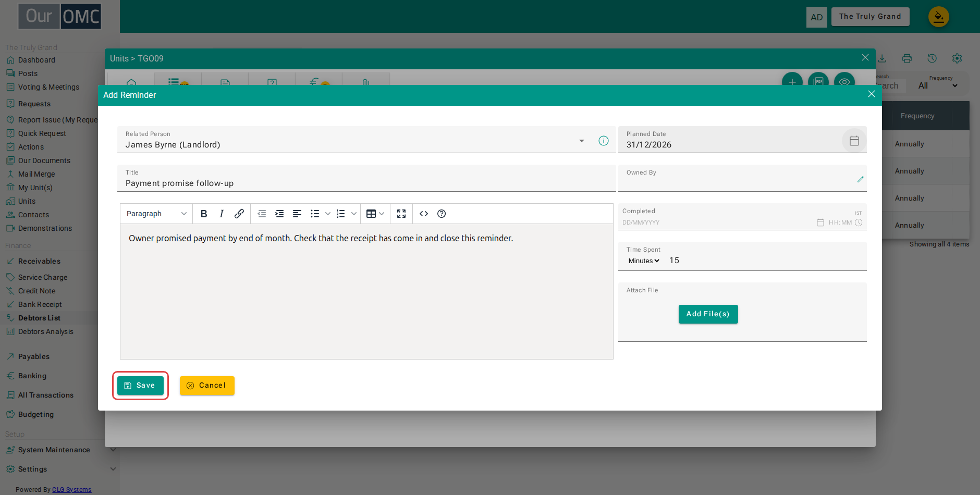Switch editor to fullscreen mode
This screenshot has height=495, width=980.
(x=401, y=214)
